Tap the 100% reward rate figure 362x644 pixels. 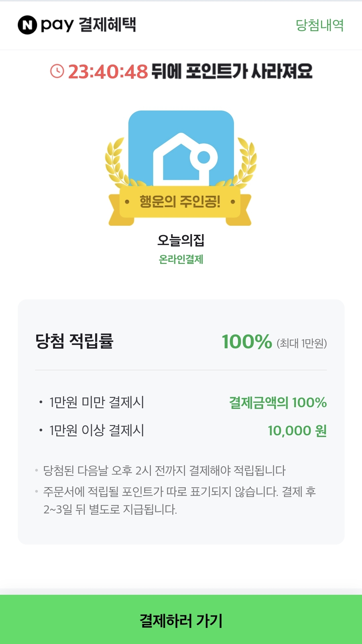247,342
